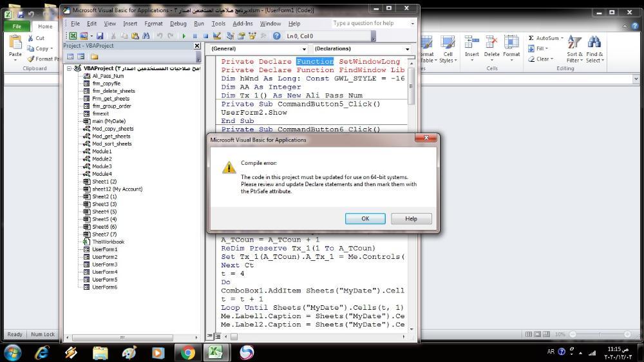This screenshot has height=362, width=644.
Task: Adjust the Excel zoom slider
Action: 600,334
